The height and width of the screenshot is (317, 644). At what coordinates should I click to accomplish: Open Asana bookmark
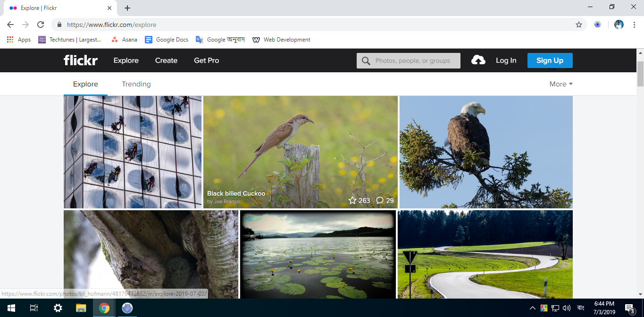124,40
